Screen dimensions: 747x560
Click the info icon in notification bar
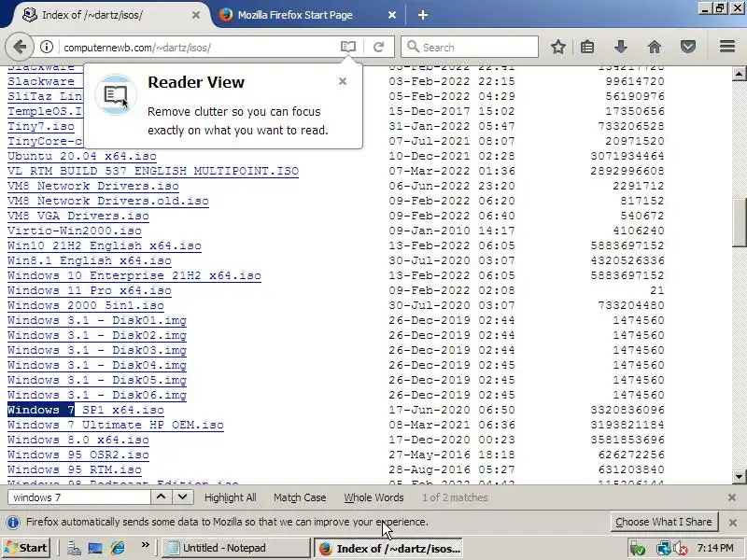point(13,523)
